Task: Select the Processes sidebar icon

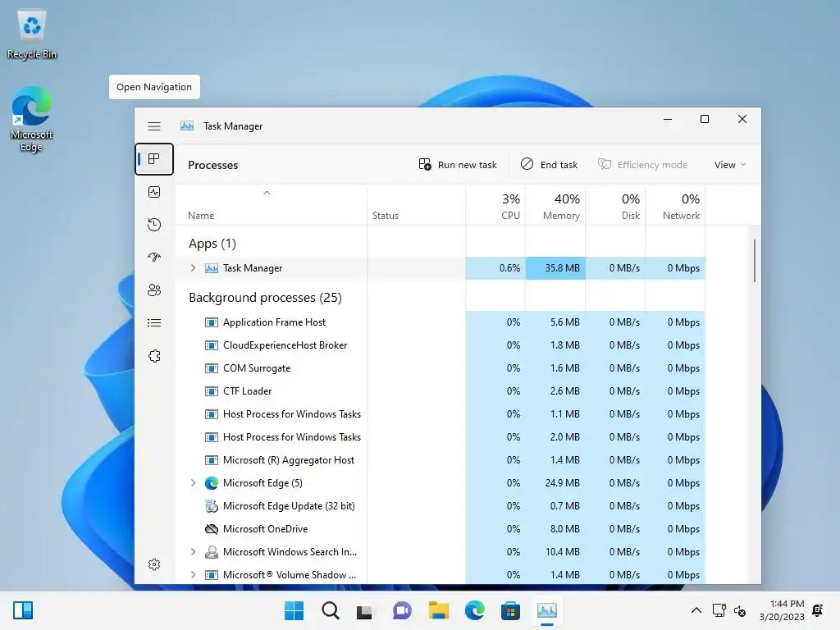Action: coord(154,159)
